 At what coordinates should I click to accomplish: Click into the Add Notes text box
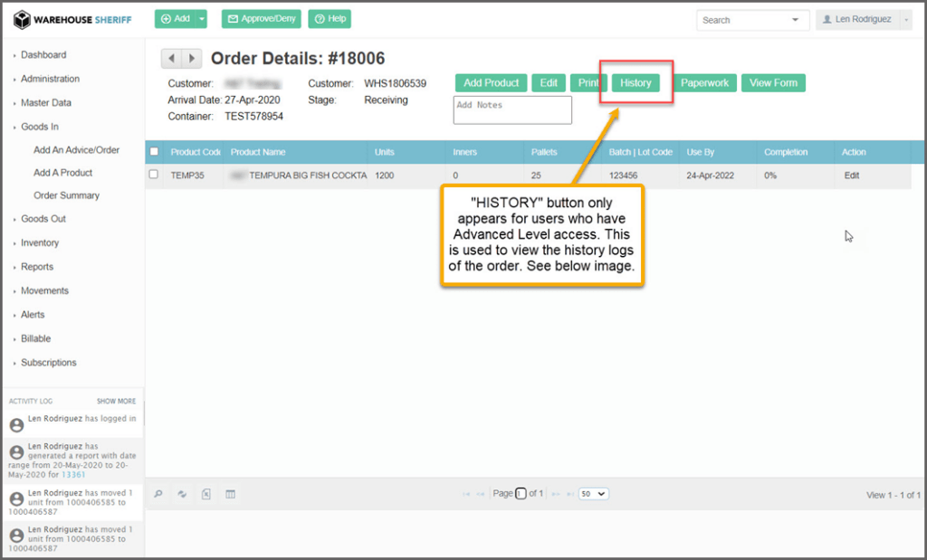click(x=512, y=109)
